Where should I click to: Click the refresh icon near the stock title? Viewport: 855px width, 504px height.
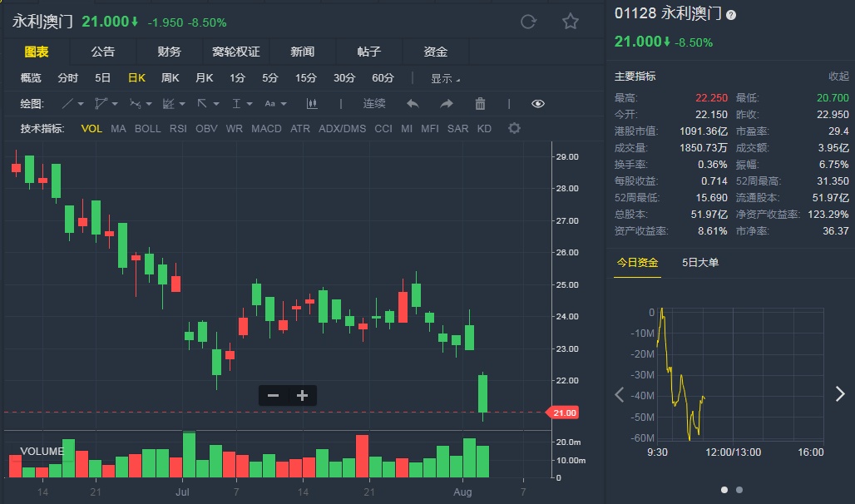pos(528,22)
